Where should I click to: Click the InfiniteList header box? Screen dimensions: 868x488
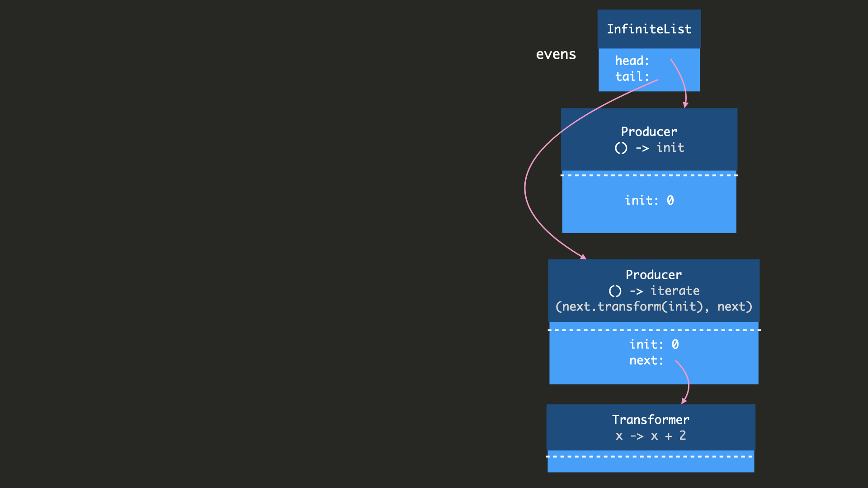pos(649,29)
